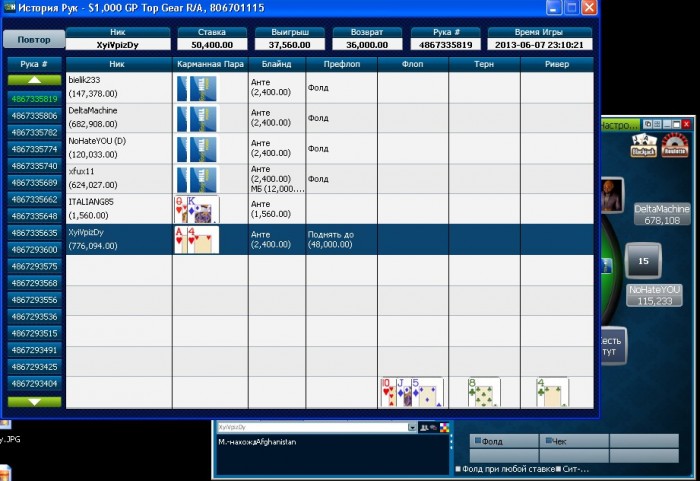This screenshot has width=700, height=481.
Task: Load hand 4867293568
Action: 34,283
